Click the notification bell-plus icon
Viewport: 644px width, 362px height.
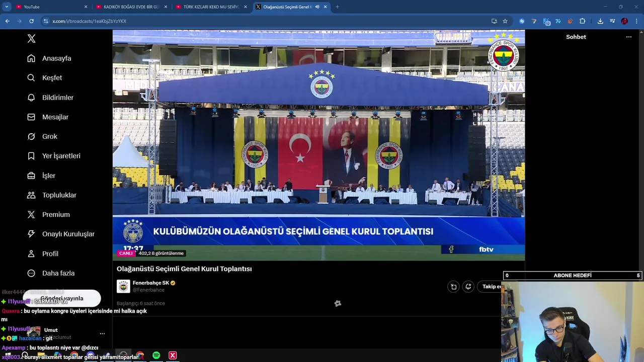click(x=468, y=287)
